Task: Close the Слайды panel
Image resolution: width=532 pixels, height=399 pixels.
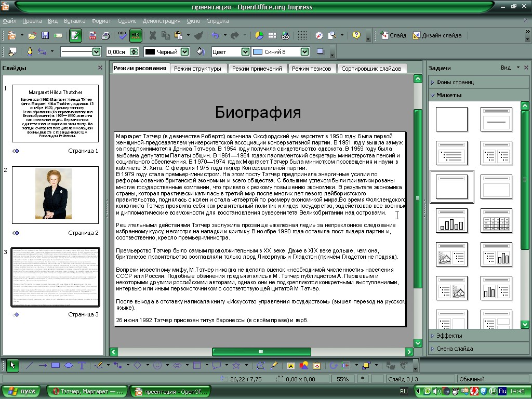Action: 100,68
